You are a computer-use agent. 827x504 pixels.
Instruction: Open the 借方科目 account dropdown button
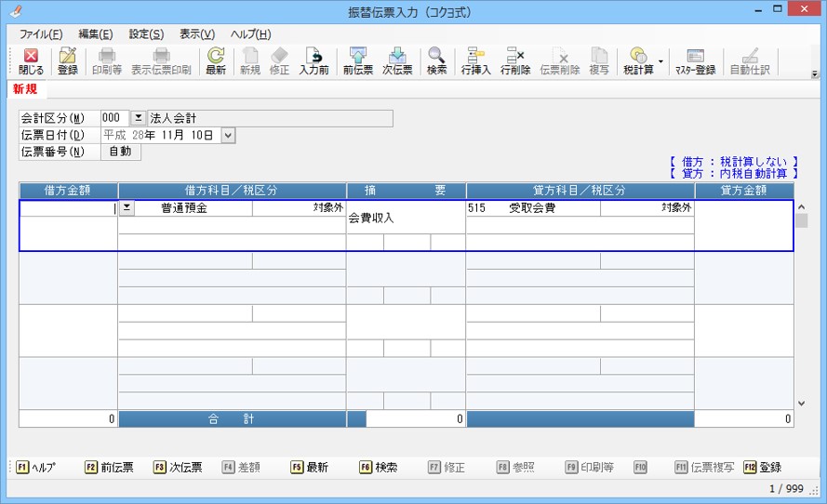point(127,208)
